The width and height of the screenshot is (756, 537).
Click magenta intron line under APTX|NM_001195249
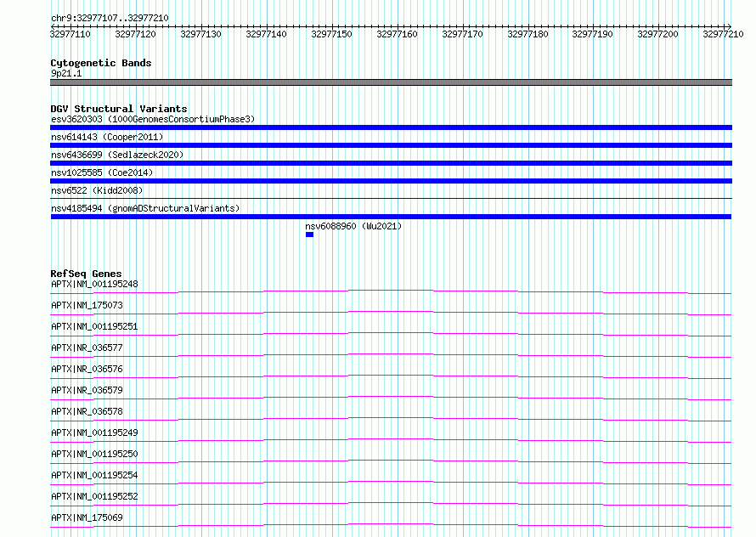point(391,439)
